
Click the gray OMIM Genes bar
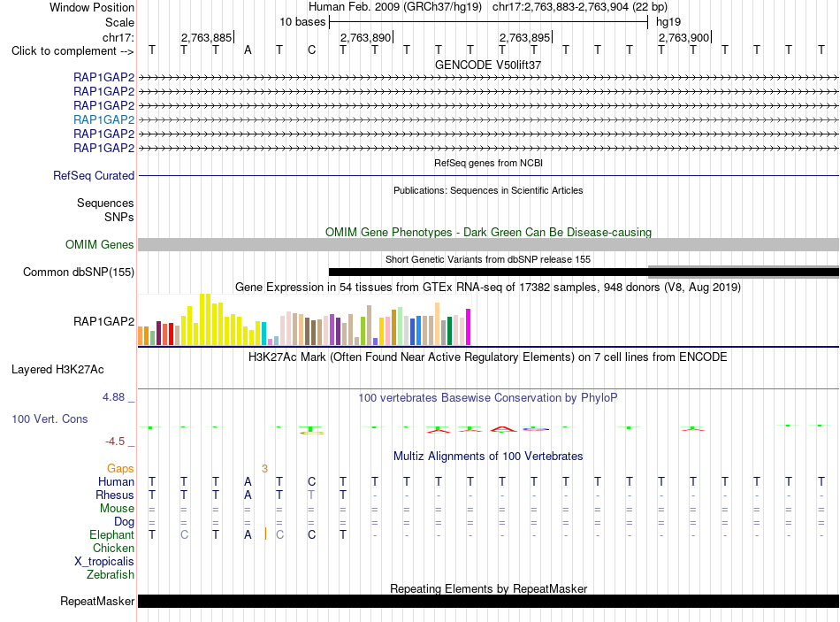click(x=488, y=244)
